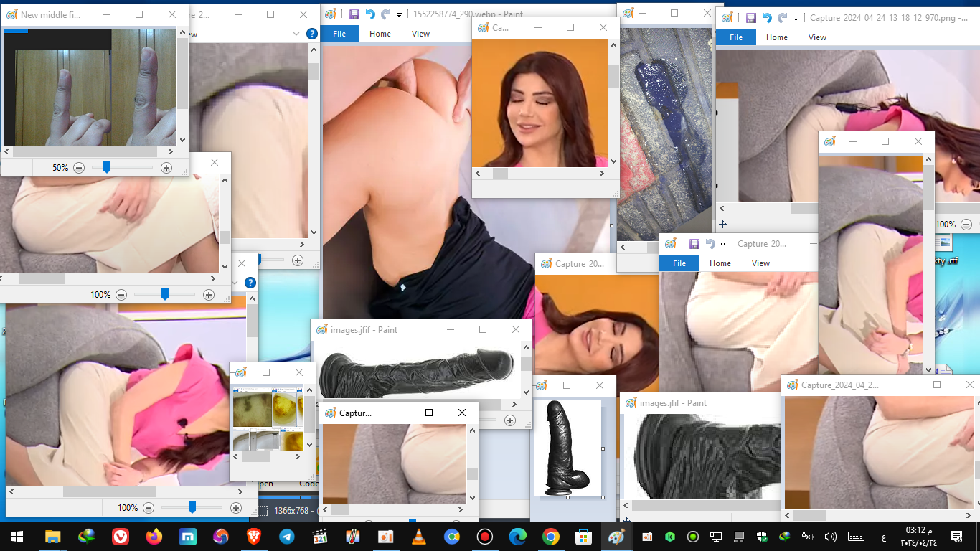980x551 pixels.
Task: Toggle speaker volume icon in system tray
Action: 831,537
